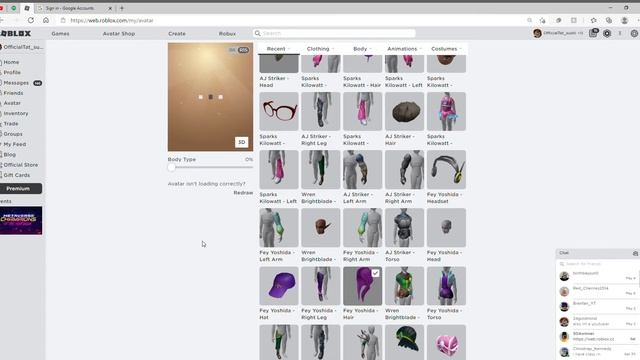Open Blog in the left sidebar
640x360 pixels.
[9, 155]
